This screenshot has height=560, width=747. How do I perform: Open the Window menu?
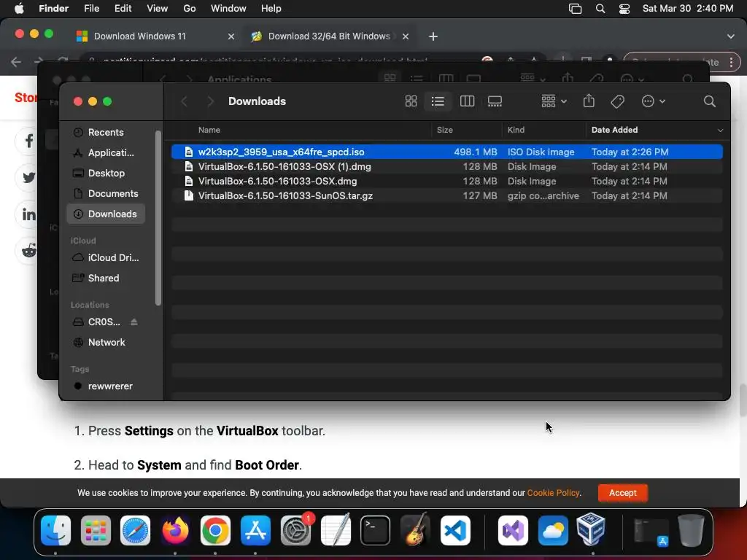(x=228, y=9)
